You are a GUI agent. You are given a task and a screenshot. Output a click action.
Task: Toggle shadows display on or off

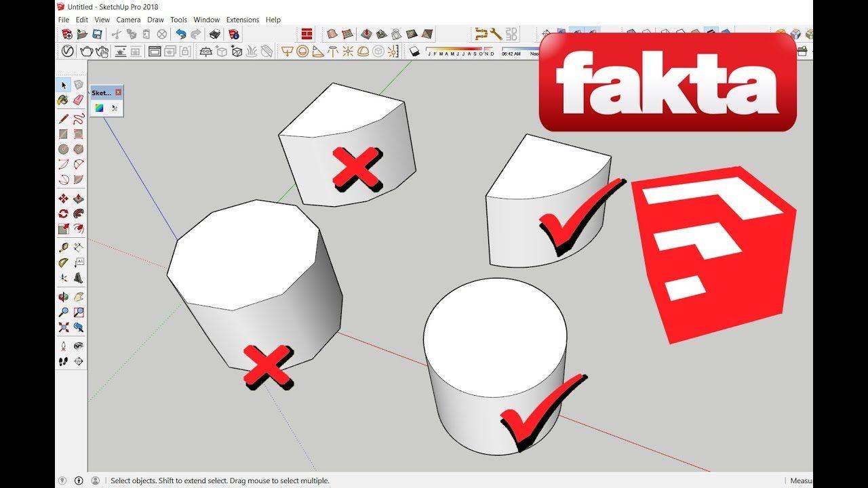[x=415, y=51]
